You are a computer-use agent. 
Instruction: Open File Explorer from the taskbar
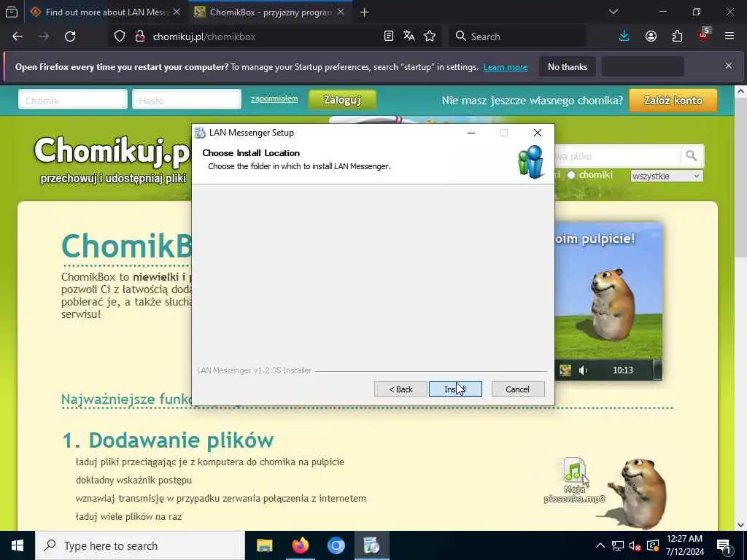tap(264, 545)
